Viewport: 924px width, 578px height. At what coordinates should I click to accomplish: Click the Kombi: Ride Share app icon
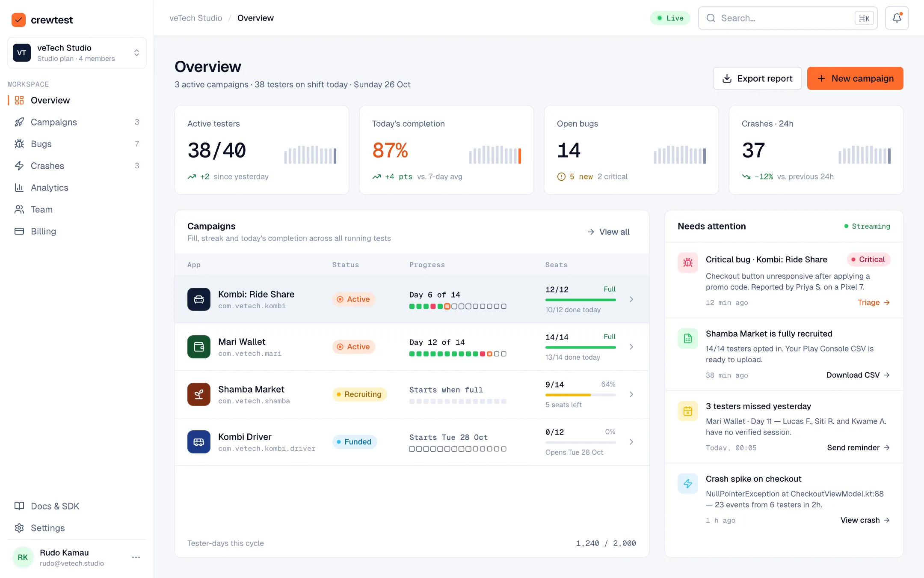point(199,299)
